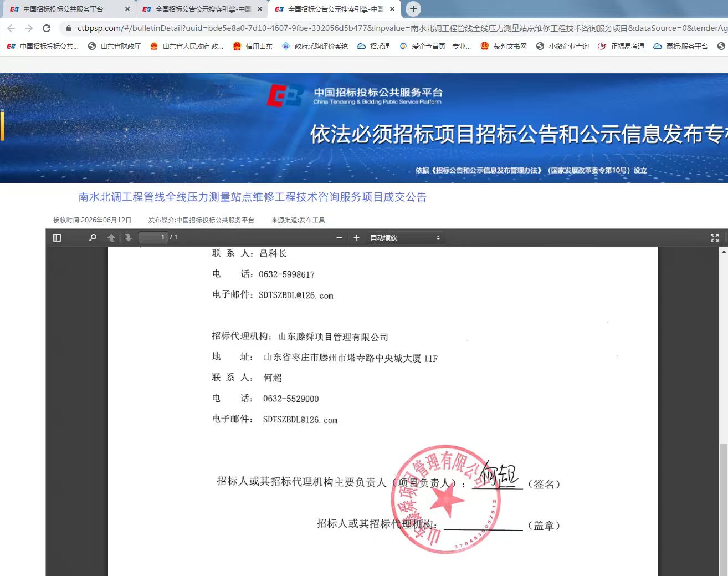Open the 爱企查首页 bookmark
Image resolution: width=728 pixels, height=576 pixels.
tap(435, 47)
